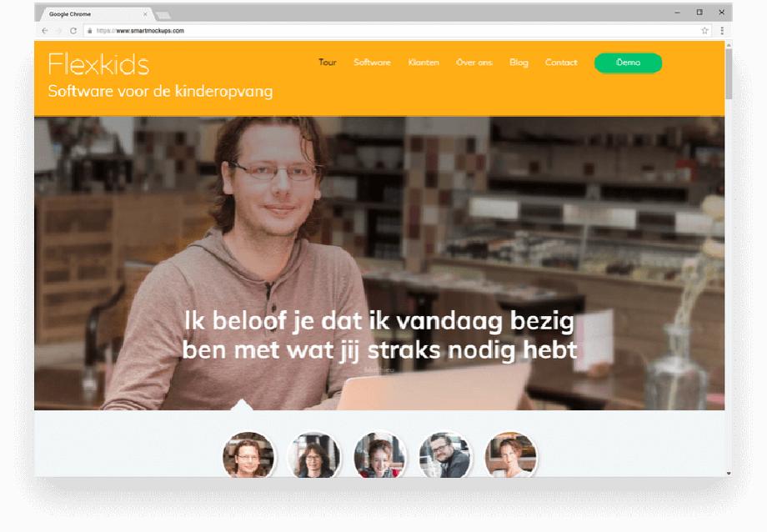Click the browser forward arrow
767x532 pixels.
[x=58, y=31]
